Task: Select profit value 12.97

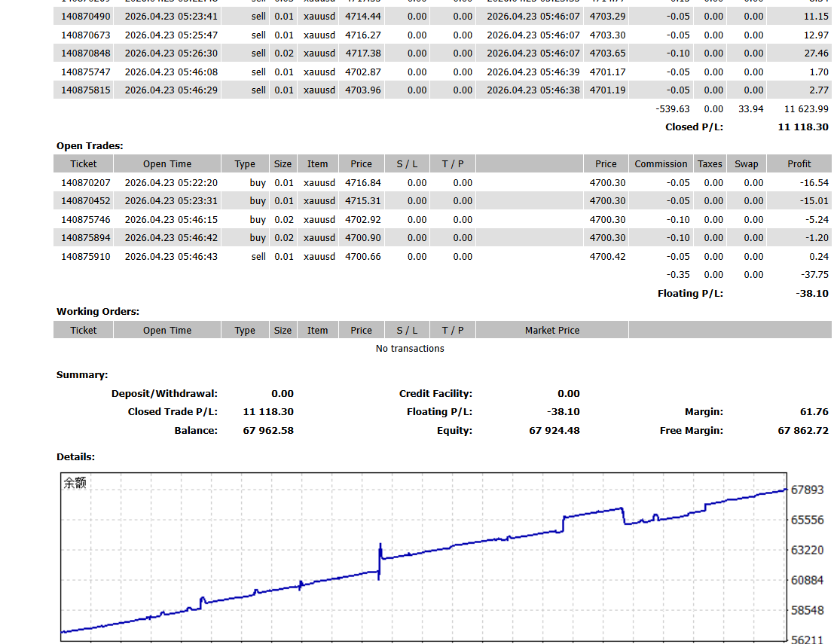Action: (816, 35)
